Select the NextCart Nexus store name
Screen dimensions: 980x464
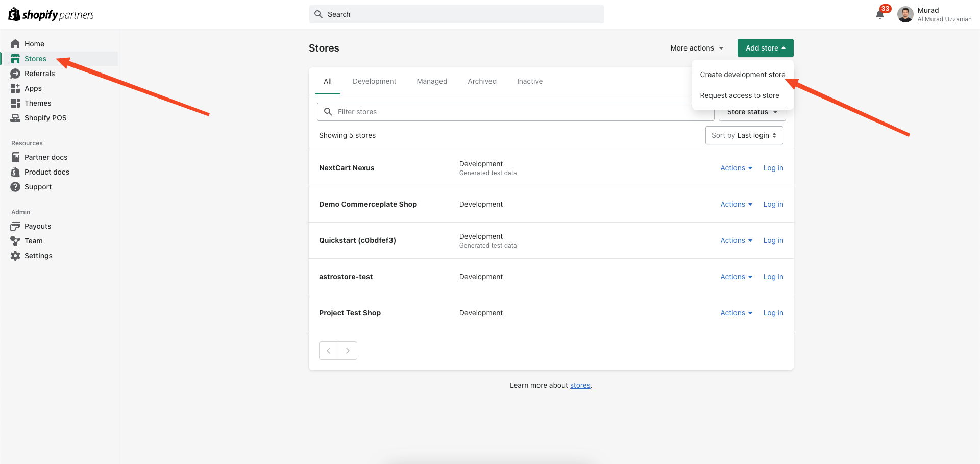coord(347,168)
